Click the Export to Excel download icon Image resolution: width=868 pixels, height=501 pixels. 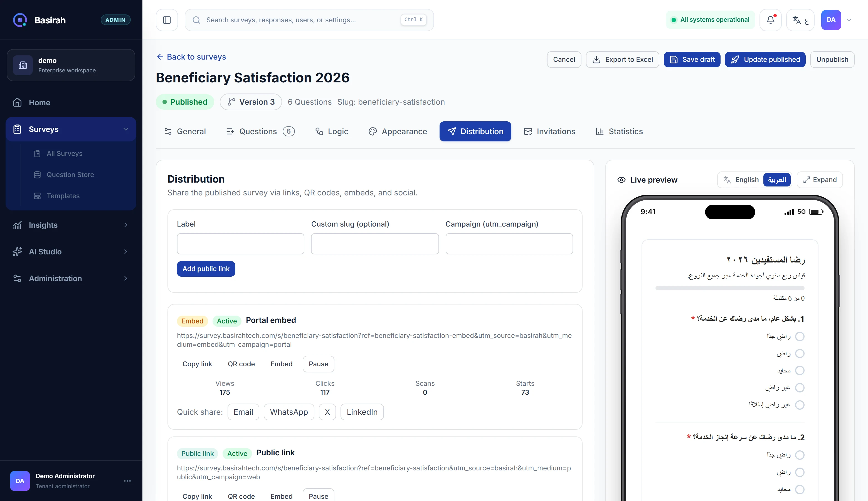596,60
